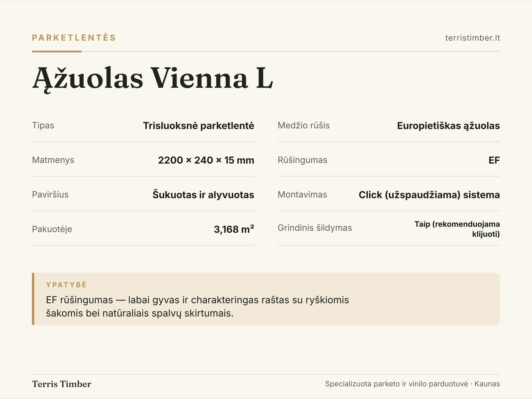Select Taip (rekomenduojama klijuoti) heating value
Screen dimensions: 532x399
457,229
